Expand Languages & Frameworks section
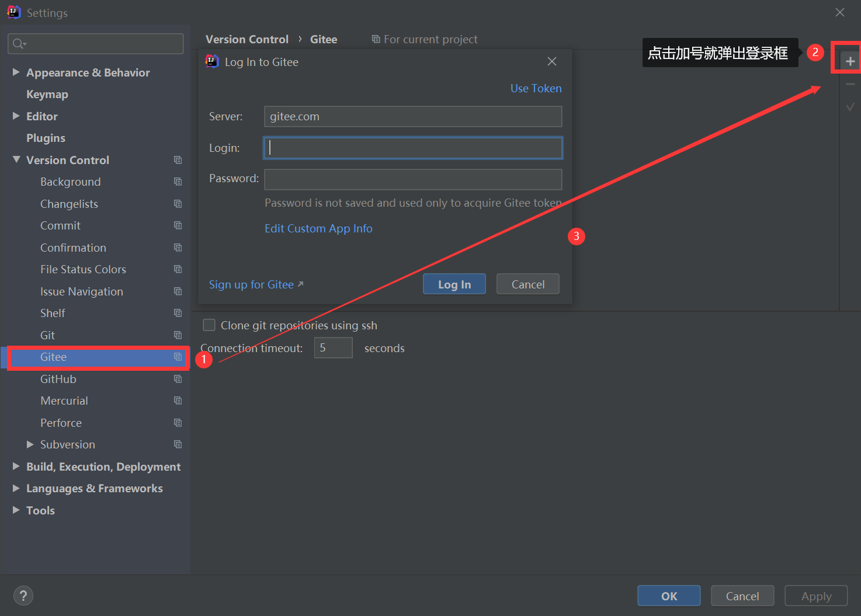 click(16, 488)
